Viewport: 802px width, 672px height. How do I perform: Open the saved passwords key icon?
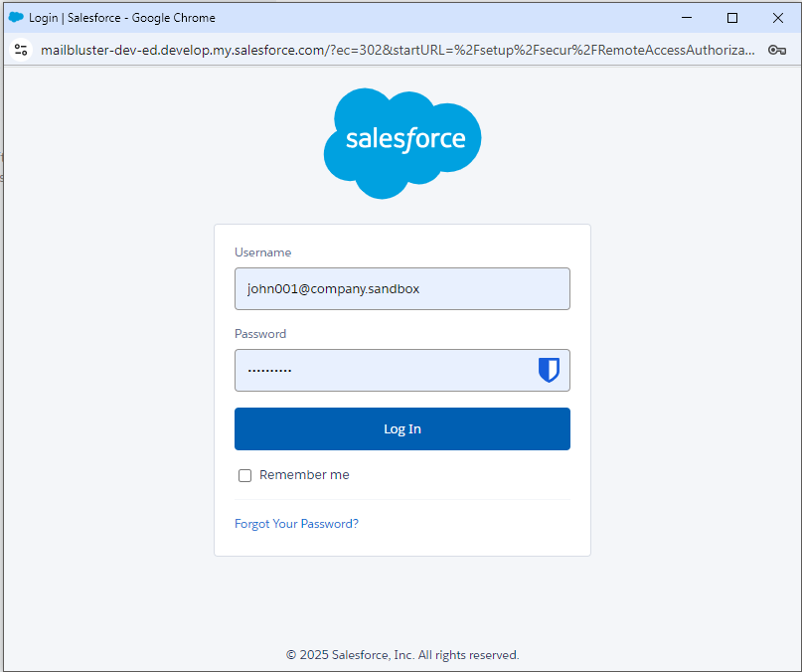[x=777, y=50]
